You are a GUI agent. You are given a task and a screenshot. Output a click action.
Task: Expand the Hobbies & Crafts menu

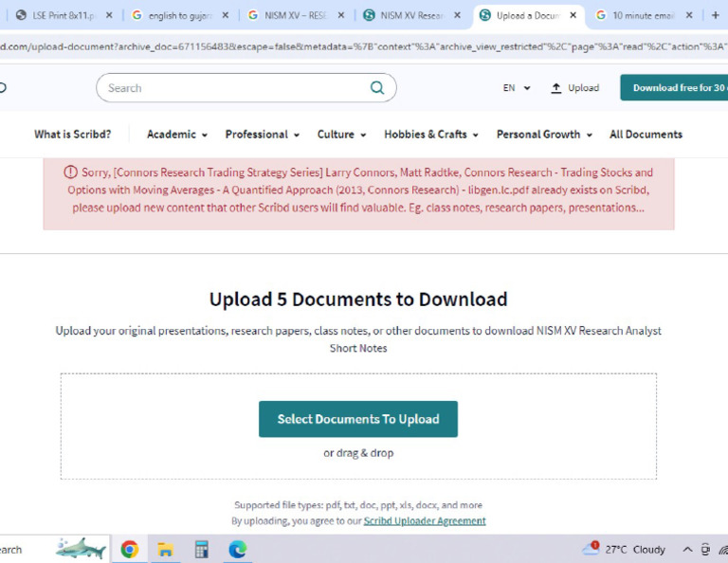pyautogui.click(x=431, y=135)
